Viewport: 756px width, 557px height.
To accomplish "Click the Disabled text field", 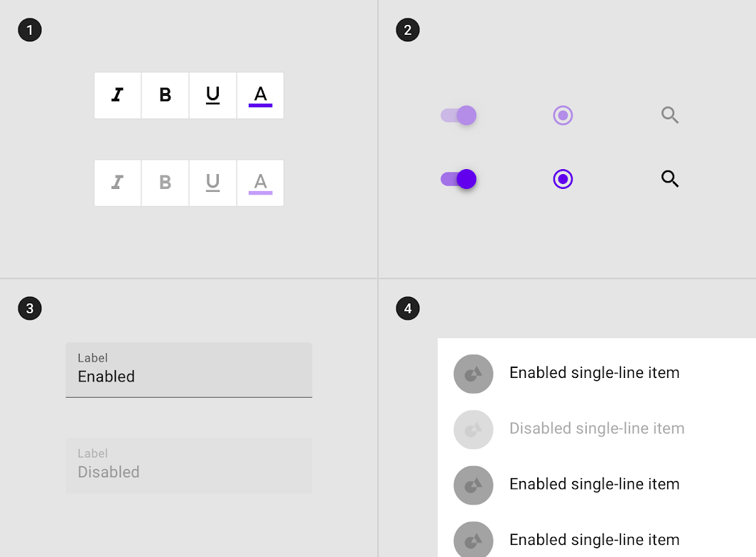I will pyautogui.click(x=189, y=465).
